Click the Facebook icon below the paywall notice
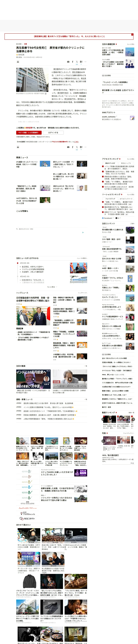138x644 pixels. coord(73,147)
